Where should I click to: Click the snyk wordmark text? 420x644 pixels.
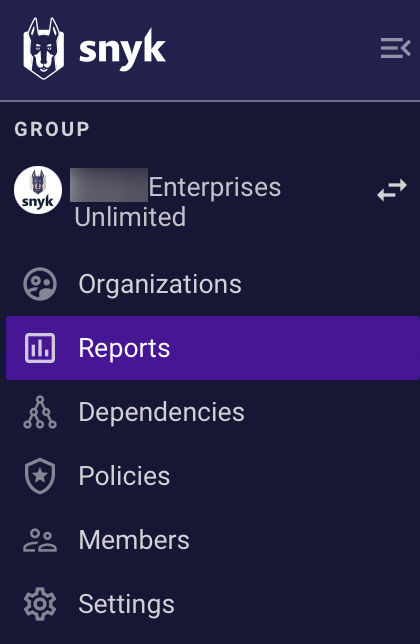pos(122,50)
